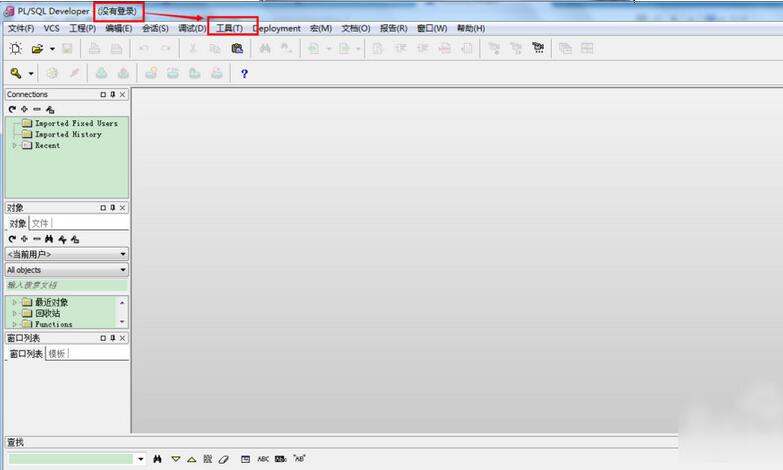The image size is (783, 470).
Task: Click the Paste icon in toolbar
Action: [237, 48]
